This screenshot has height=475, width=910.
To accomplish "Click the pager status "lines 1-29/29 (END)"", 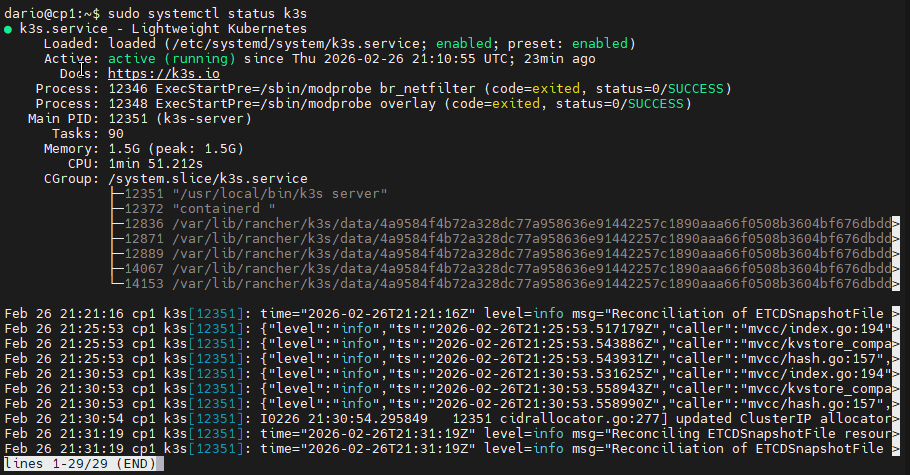I will (82, 464).
